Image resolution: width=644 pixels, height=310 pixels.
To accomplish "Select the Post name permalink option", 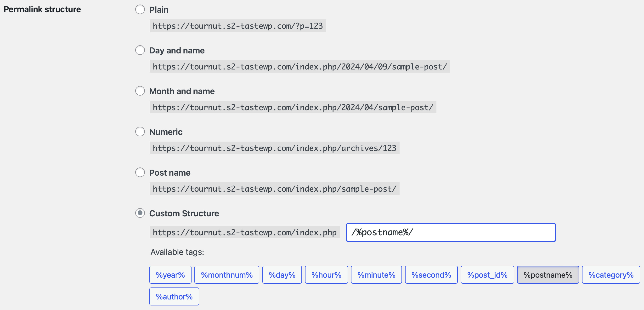I will pos(140,172).
